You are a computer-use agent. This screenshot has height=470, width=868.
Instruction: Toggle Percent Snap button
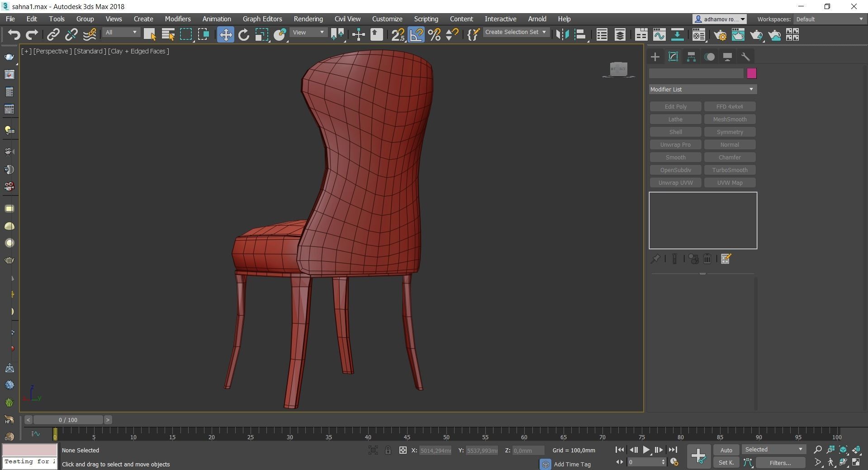point(434,35)
